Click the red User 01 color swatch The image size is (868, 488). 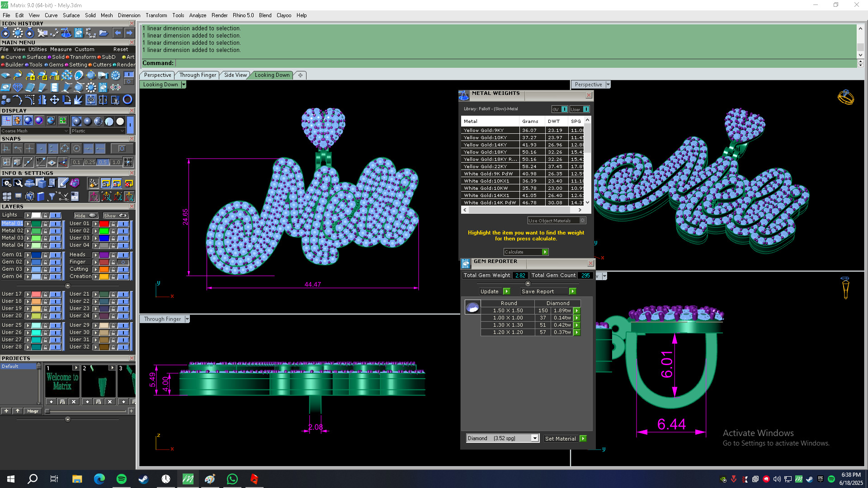[x=104, y=224]
